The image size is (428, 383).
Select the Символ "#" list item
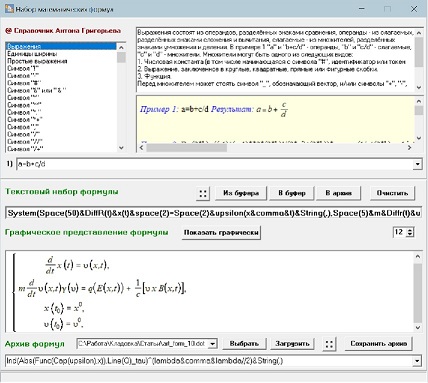tap(61, 83)
